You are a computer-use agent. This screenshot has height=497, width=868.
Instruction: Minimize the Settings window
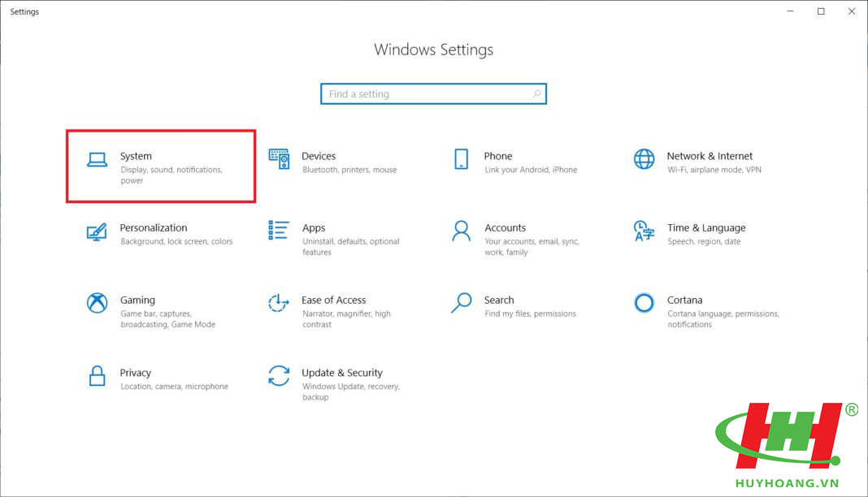tap(791, 11)
